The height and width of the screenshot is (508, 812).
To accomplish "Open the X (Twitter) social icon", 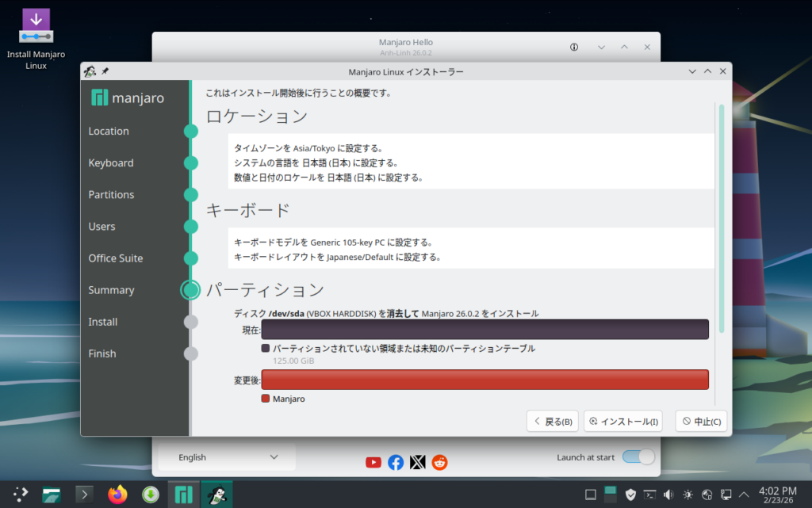I will 418,462.
